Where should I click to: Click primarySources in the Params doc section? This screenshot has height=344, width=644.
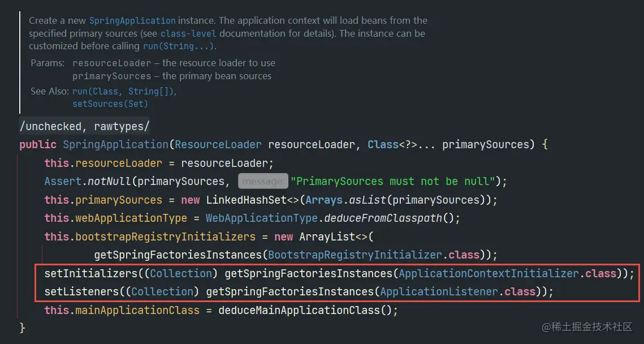coord(112,76)
